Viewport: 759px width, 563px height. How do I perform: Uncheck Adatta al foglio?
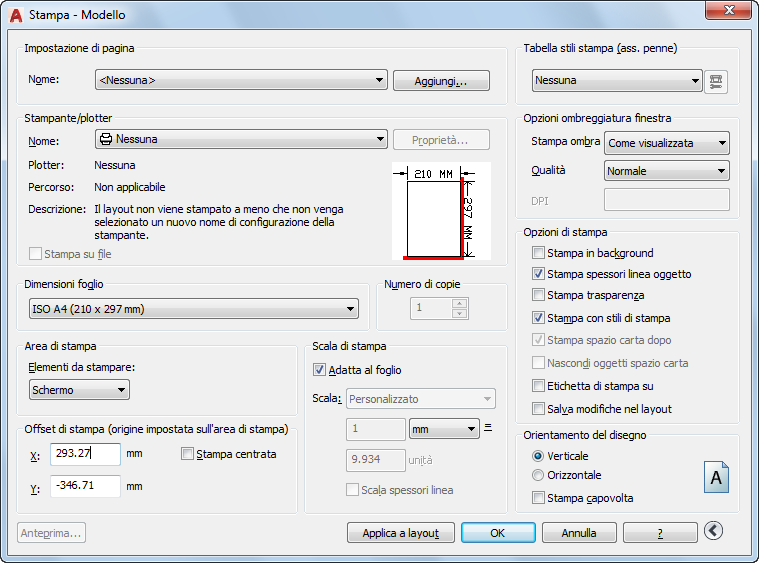[319, 370]
